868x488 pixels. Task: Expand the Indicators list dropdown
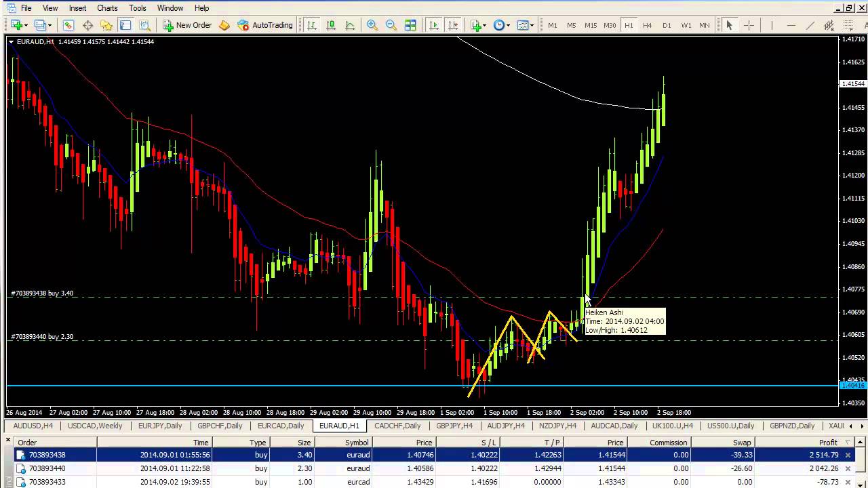coord(484,25)
